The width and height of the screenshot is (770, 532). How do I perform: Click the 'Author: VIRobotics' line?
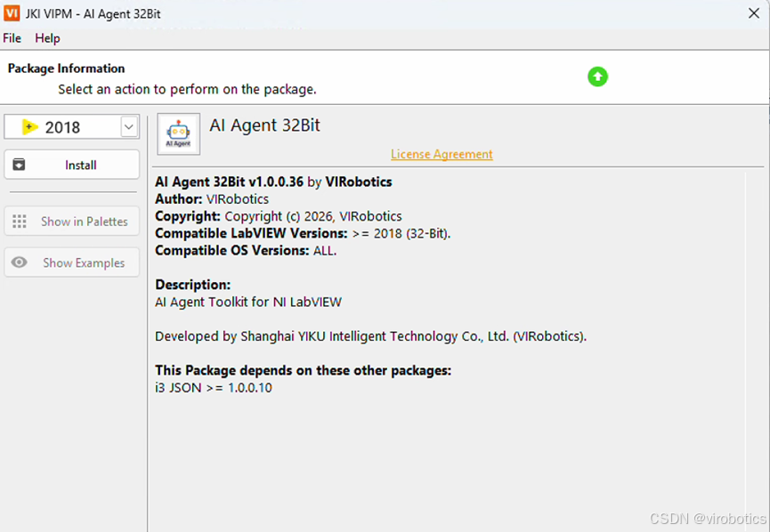click(x=212, y=199)
